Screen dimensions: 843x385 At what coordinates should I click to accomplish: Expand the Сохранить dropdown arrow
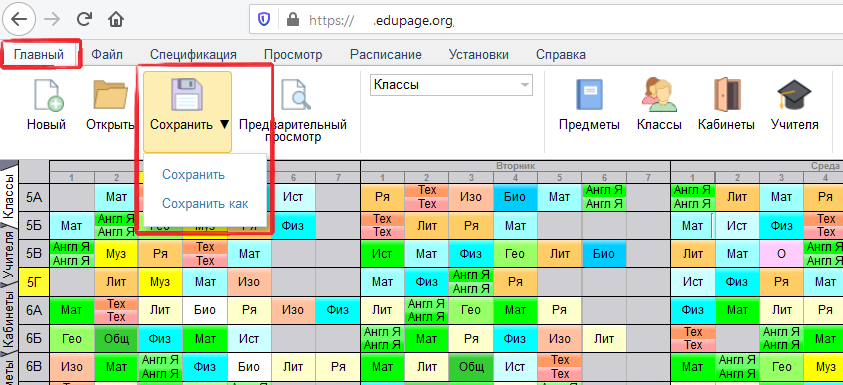[224, 125]
